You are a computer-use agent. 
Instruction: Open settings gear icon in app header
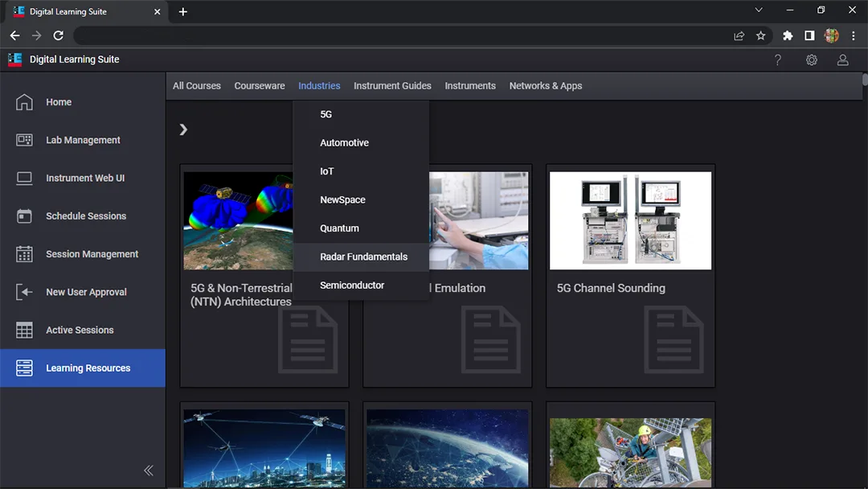pos(812,60)
